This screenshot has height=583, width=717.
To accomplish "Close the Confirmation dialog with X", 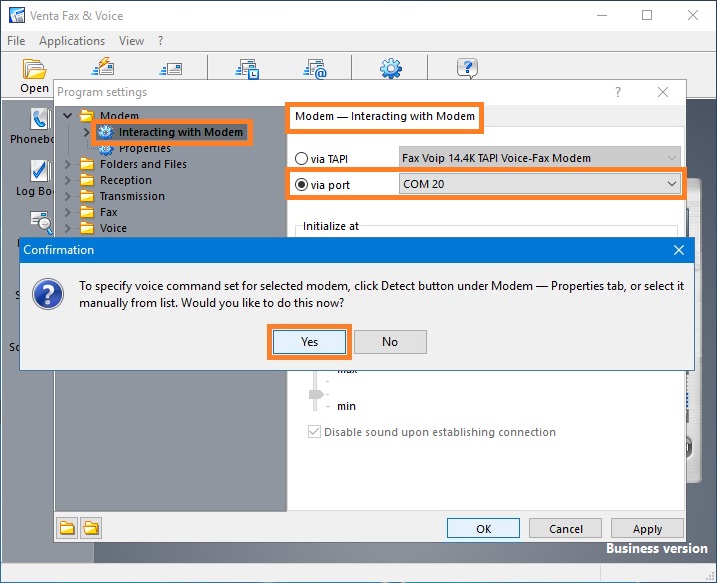I will (x=679, y=250).
